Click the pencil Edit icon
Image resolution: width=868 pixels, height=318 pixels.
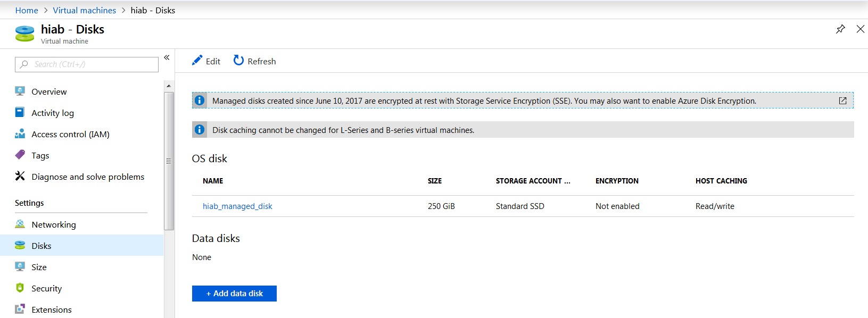197,61
